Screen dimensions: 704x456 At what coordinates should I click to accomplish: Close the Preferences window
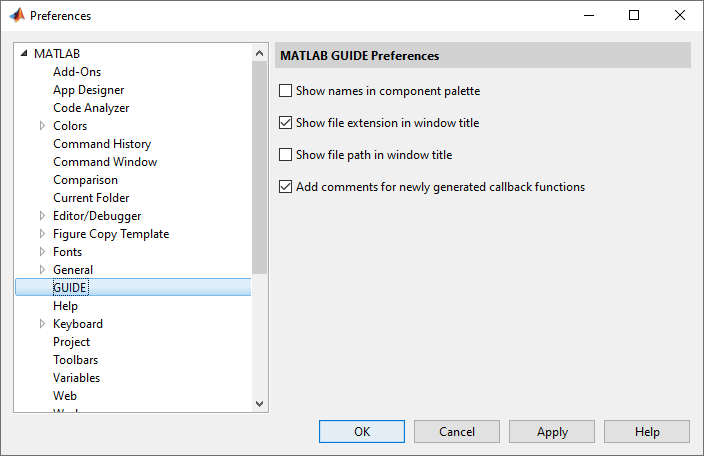click(680, 16)
